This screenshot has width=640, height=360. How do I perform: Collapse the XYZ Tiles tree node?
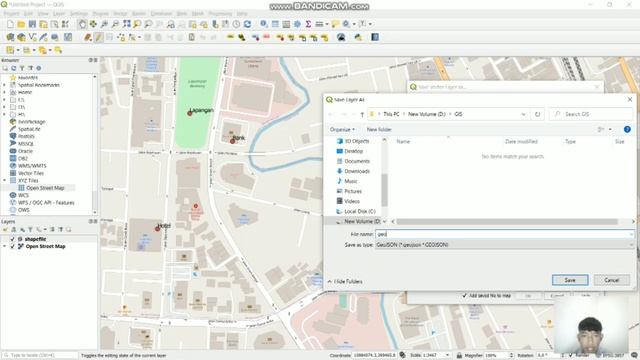(4, 180)
